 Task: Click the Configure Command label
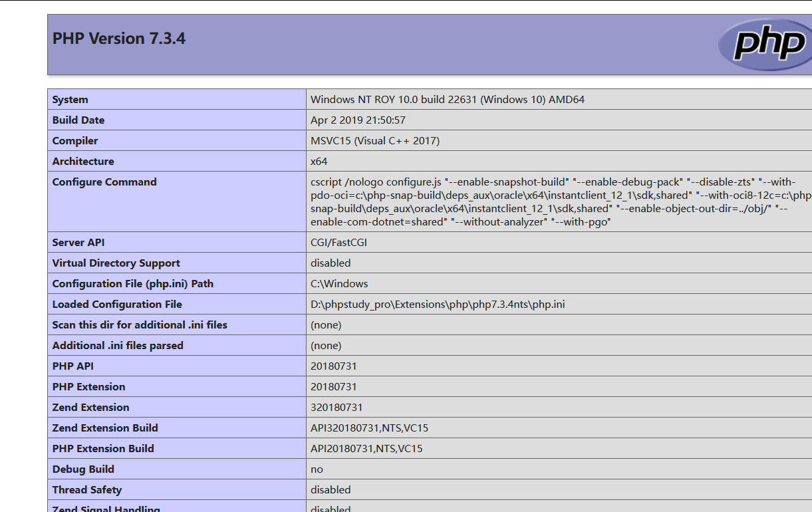point(104,182)
